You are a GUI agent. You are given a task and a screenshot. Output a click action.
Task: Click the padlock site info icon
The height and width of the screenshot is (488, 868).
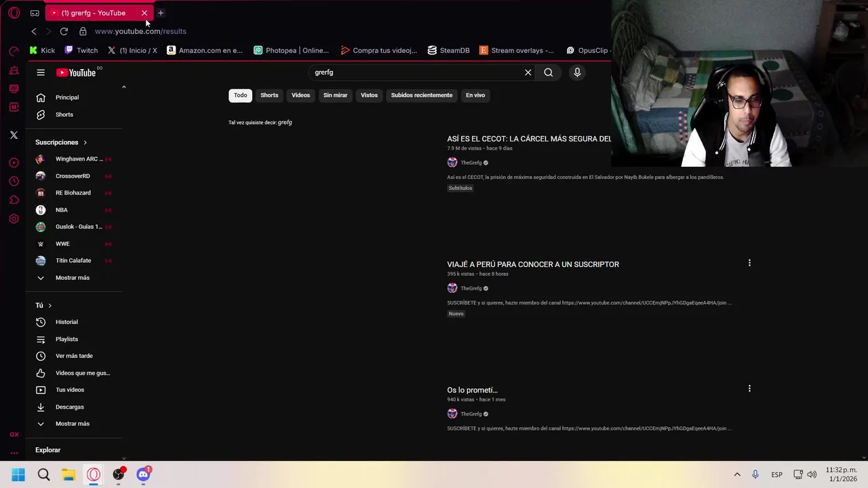pyautogui.click(x=83, y=31)
